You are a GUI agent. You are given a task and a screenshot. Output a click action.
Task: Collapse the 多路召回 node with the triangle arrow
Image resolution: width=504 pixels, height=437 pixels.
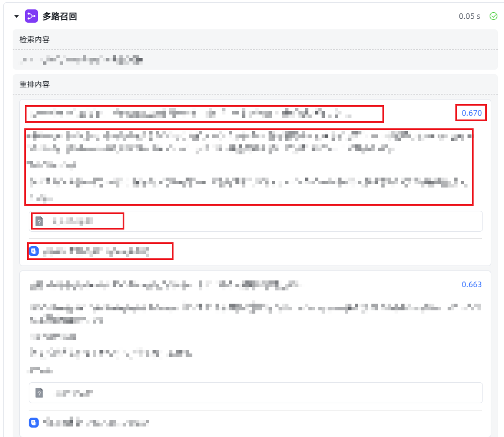pos(17,17)
